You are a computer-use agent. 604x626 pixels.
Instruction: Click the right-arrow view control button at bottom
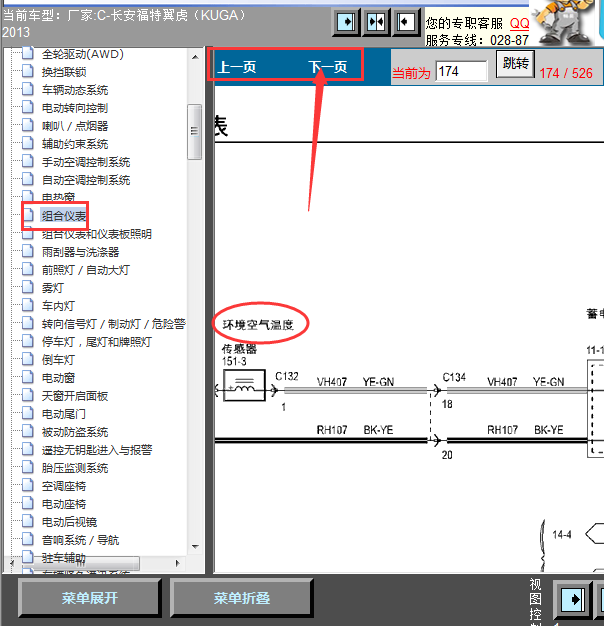pyautogui.click(x=574, y=599)
